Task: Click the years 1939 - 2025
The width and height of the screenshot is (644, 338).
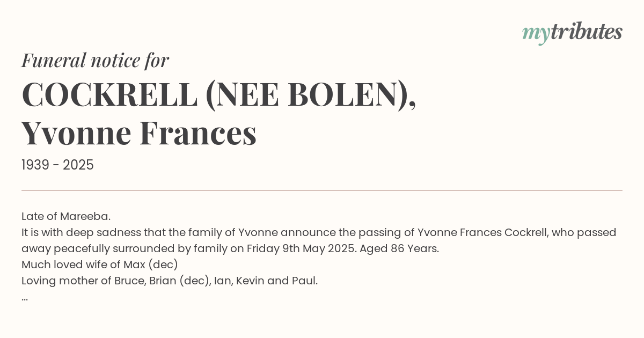Action: tap(57, 165)
